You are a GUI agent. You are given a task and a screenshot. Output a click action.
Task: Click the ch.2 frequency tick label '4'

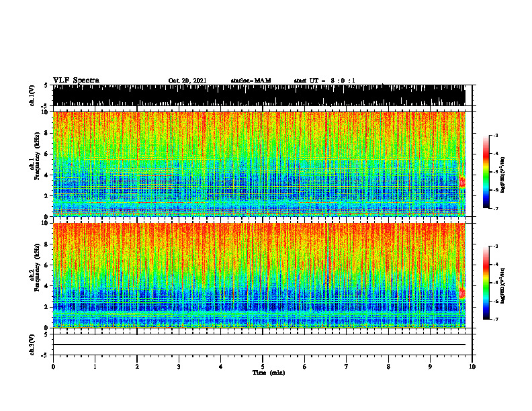click(47, 286)
